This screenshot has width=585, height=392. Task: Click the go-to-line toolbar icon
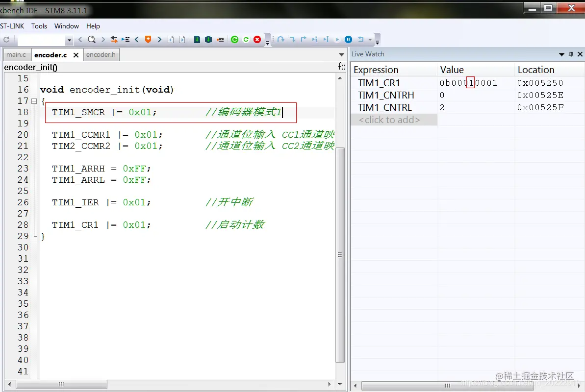point(126,40)
